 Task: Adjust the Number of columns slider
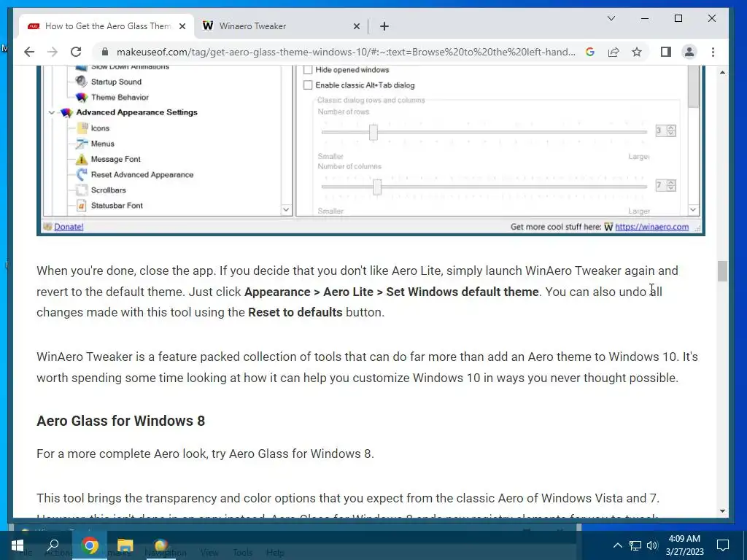(x=377, y=187)
